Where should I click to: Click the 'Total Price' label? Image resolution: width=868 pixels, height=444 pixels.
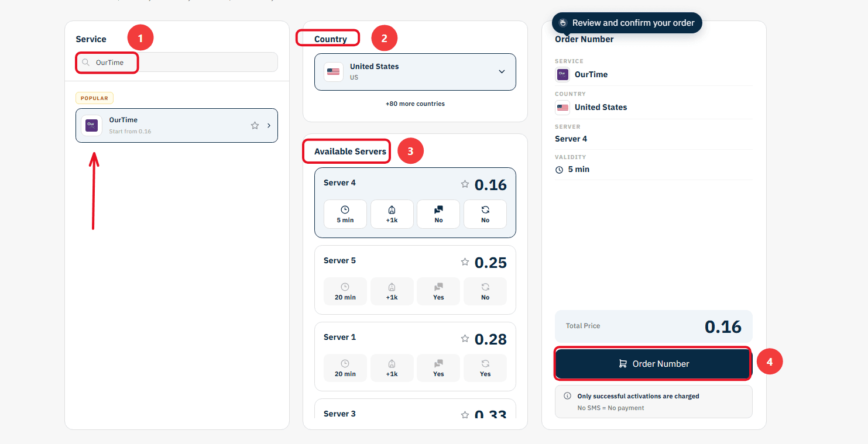(583, 326)
